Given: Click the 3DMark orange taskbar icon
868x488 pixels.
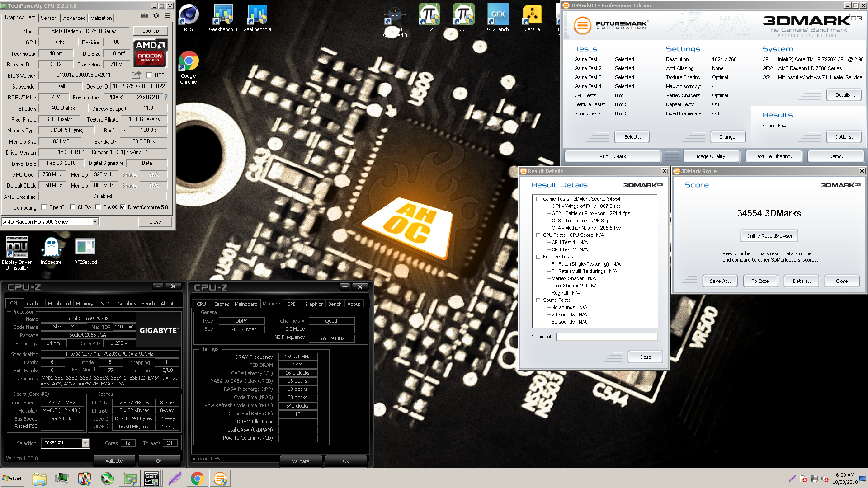Looking at the screenshot, I should (220, 479).
